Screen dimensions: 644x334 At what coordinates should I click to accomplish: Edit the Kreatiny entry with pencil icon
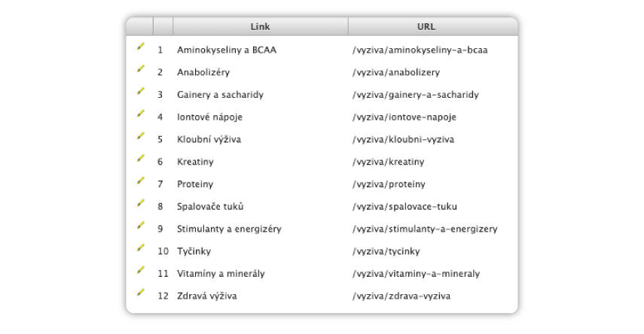[x=140, y=159]
